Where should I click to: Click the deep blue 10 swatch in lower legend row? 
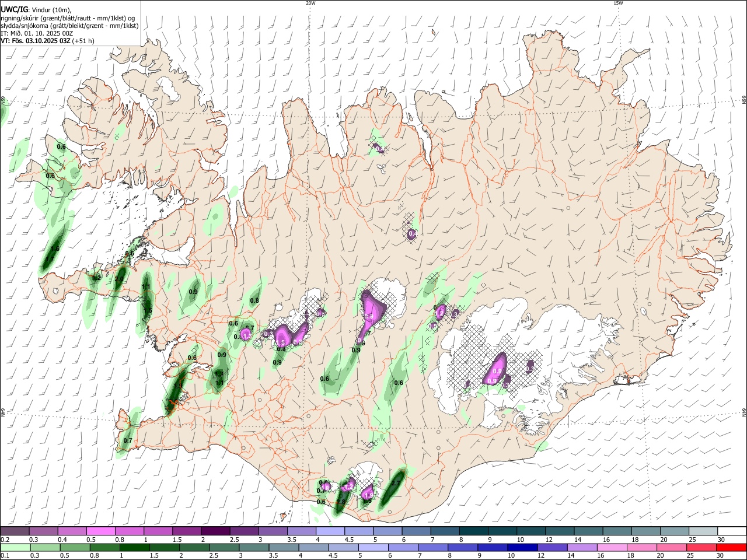click(x=523, y=547)
